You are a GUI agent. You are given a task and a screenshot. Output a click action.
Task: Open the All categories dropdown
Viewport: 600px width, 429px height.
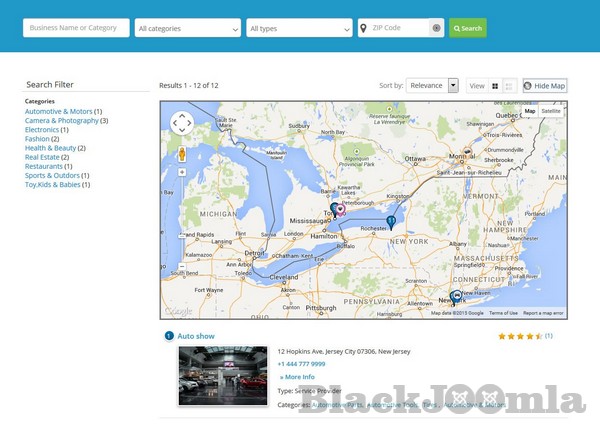(188, 28)
